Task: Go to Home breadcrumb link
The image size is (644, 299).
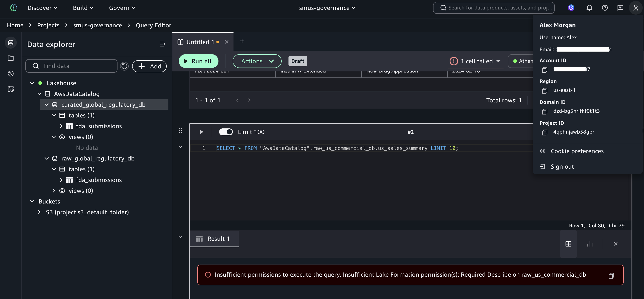Action: coord(15,25)
